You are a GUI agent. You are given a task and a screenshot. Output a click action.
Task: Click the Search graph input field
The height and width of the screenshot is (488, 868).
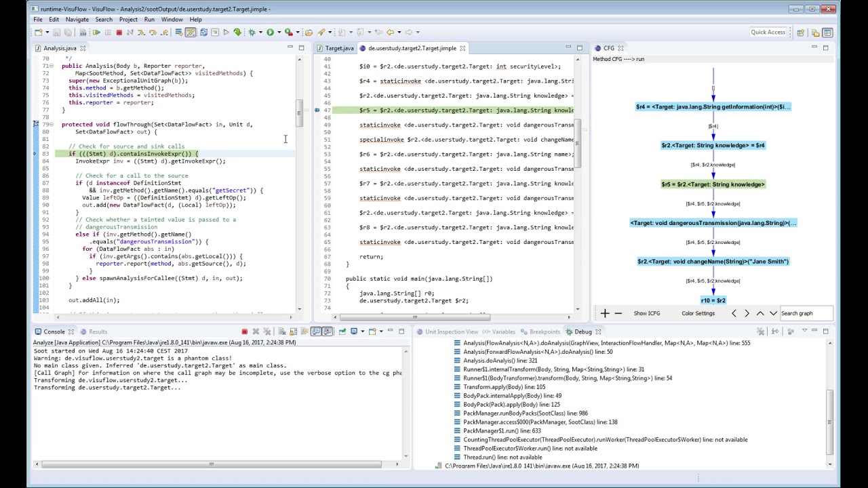click(806, 313)
